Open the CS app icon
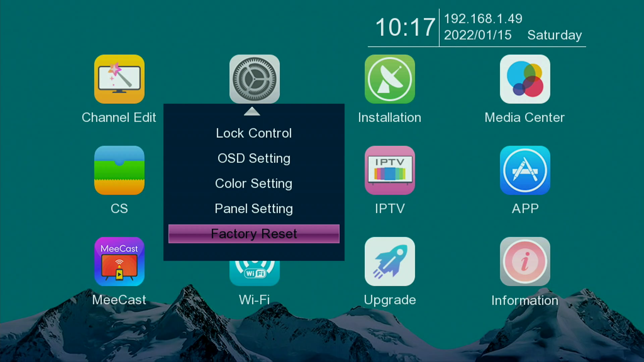 119,170
